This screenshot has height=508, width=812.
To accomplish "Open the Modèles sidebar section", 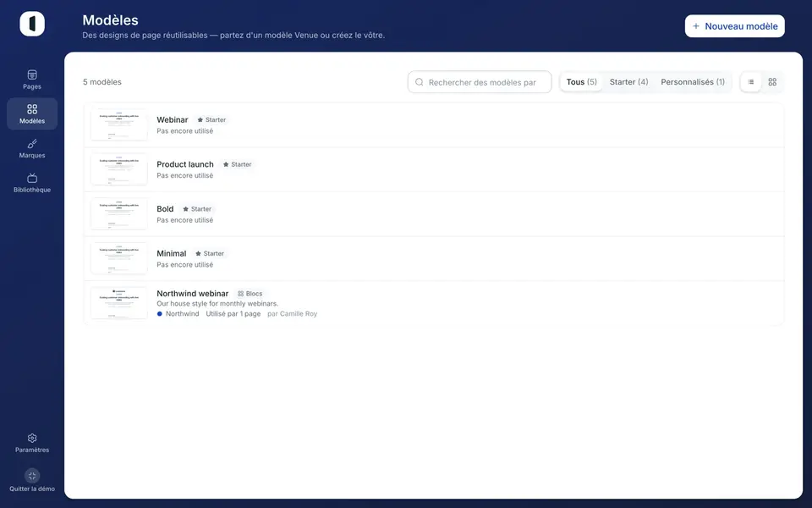I will [32, 114].
